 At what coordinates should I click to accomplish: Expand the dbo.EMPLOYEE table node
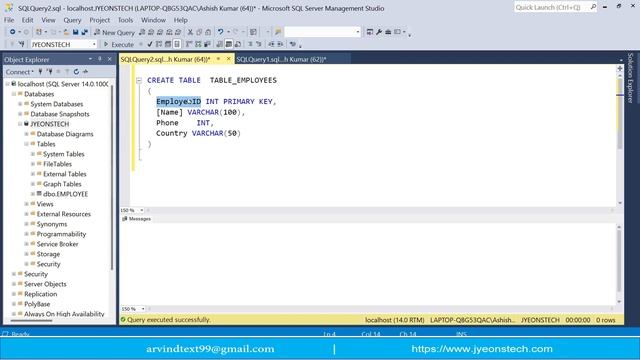pyautogui.click(x=33, y=194)
